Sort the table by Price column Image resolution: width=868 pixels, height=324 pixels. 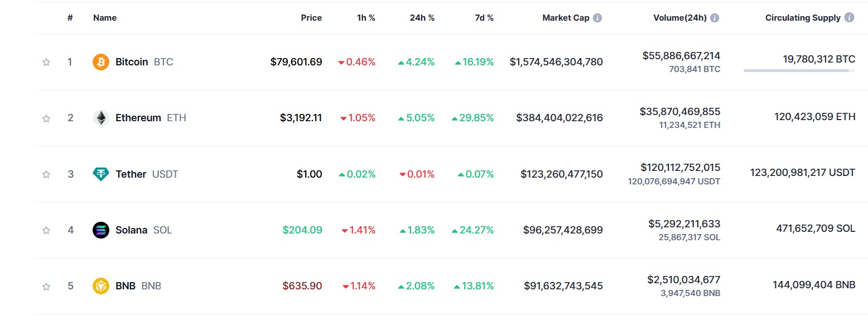click(x=311, y=18)
